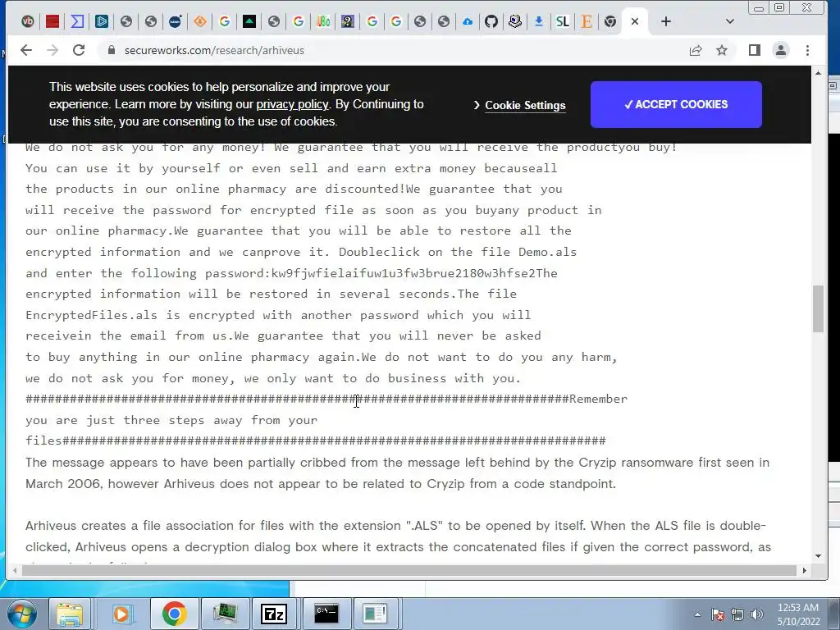
Task: Open the Chrome profile menu
Action: [x=781, y=50]
